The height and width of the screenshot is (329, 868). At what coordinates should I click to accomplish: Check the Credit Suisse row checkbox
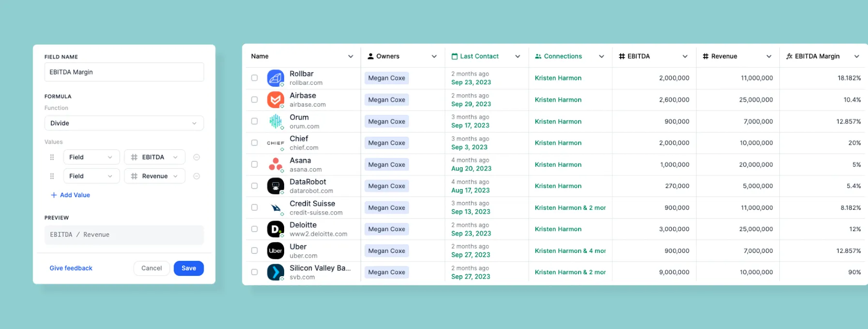pos(254,207)
